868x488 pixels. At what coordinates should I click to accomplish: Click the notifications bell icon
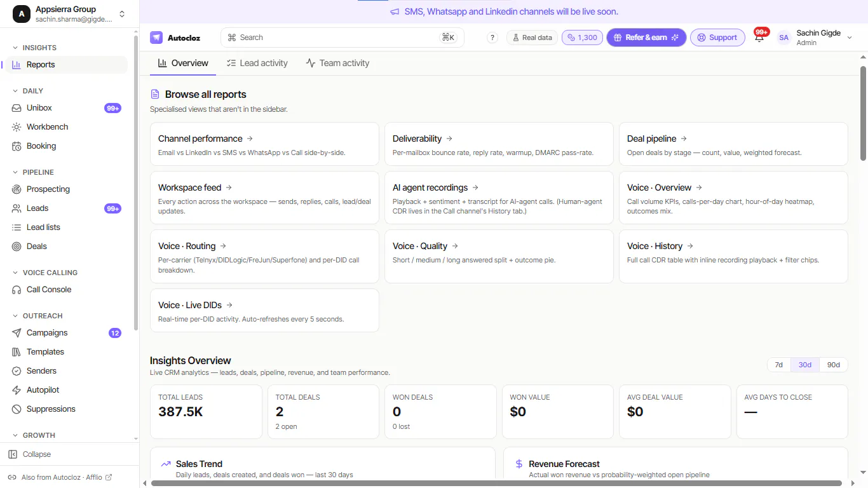(x=759, y=37)
